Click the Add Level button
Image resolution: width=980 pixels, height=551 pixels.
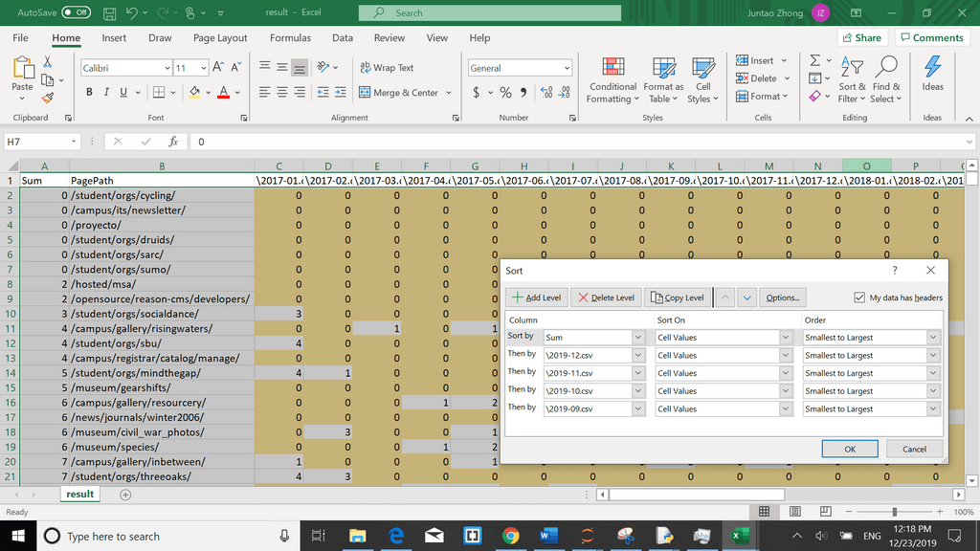pos(536,298)
